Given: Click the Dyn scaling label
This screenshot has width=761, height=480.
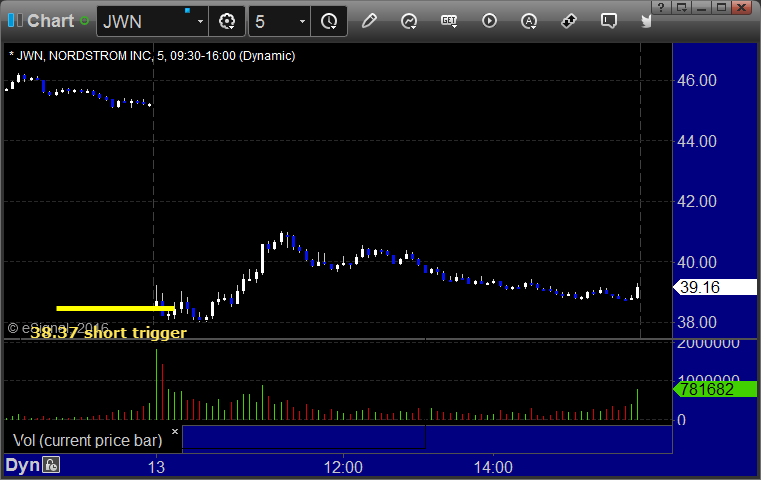Looking at the screenshot, I should 22,465.
